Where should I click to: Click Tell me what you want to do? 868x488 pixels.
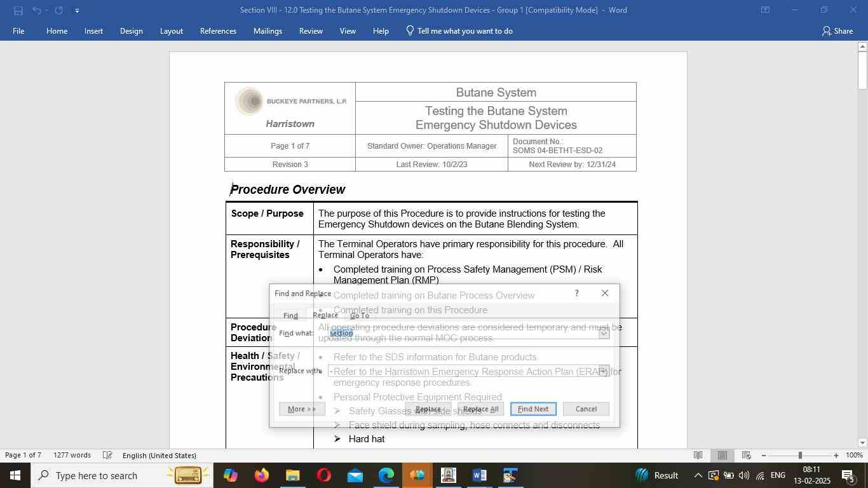[459, 30]
